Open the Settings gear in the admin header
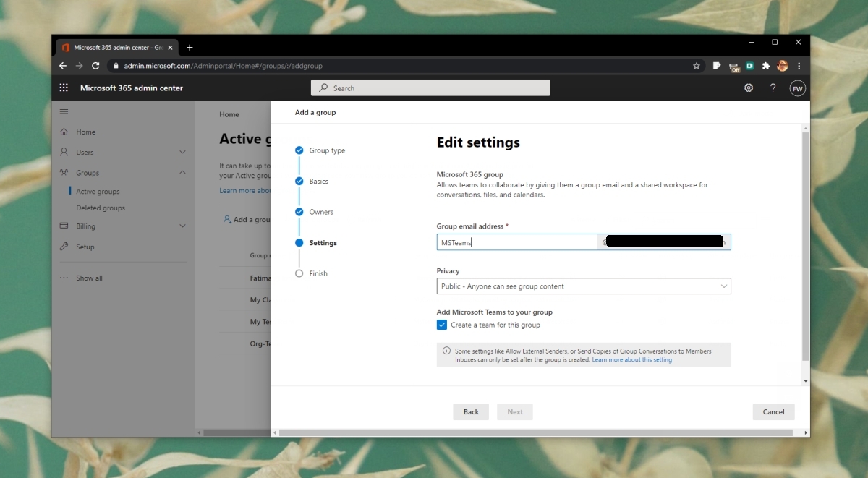868x478 pixels. tap(748, 88)
